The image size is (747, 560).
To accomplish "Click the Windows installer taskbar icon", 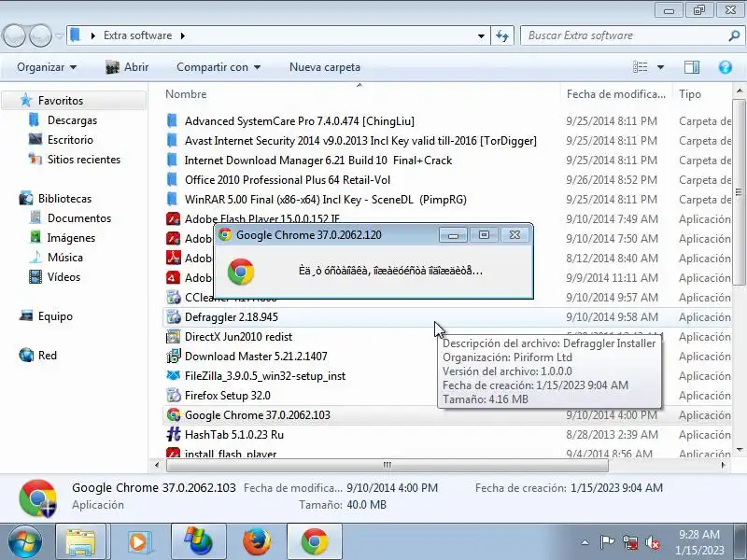I will 198,541.
